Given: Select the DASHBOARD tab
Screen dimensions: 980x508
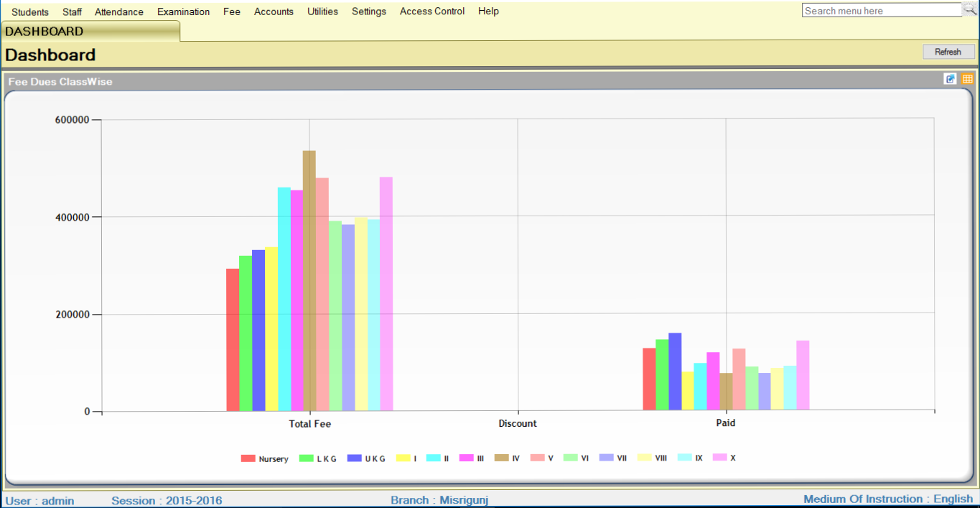Looking at the screenshot, I should pyautogui.click(x=45, y=32).
